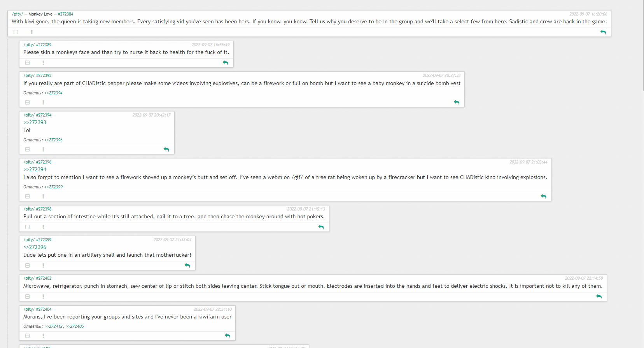644x348 pixels.
Task: Open answer link >>272412 under post #272404
Action: click(x=53, y=326)
